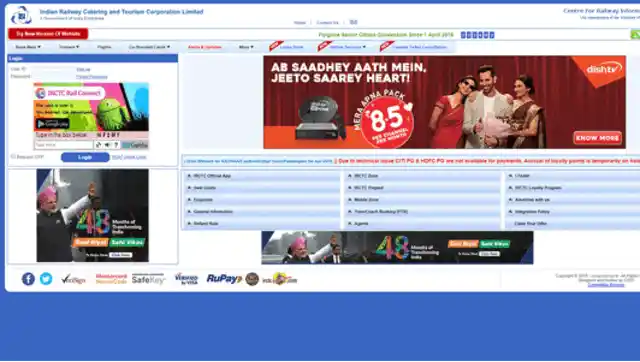Screen dimensions: 640x362
Task: Expand the Book Meal dropdown menu
Action: (28, 47)
